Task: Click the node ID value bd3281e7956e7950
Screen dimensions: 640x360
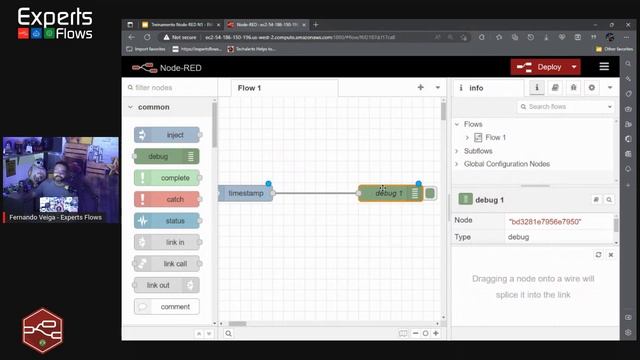Action: pos(545,222)
